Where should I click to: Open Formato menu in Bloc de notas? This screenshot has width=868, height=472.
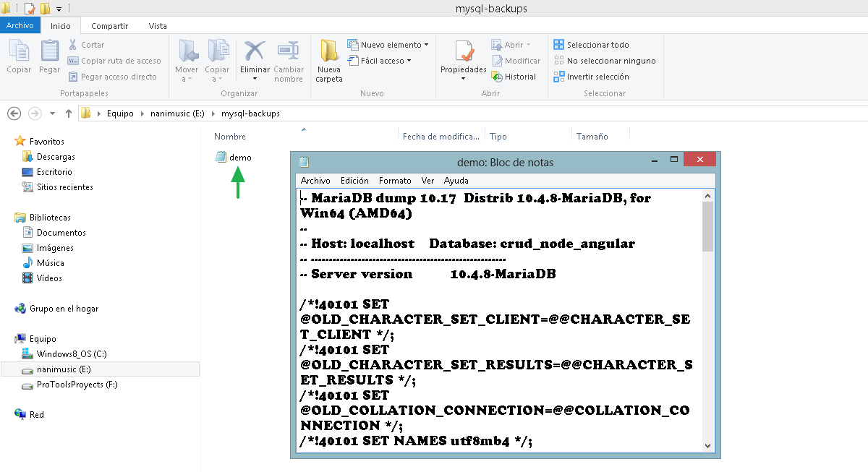395,181
